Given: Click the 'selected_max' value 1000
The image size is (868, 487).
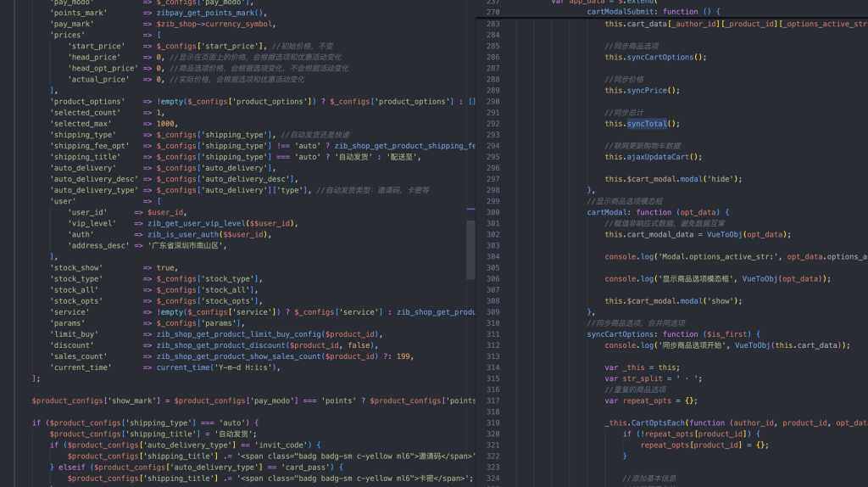Looking at the screenshot, I should [167, 124].
